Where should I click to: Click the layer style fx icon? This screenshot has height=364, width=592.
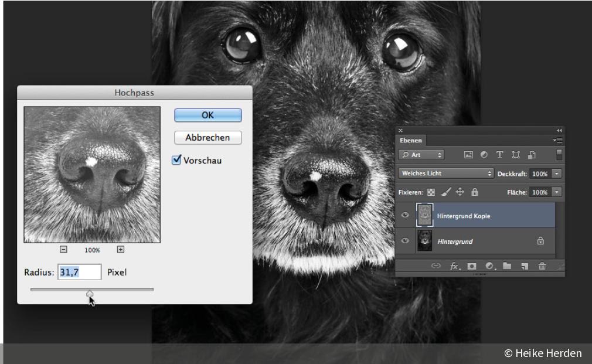click(454, 266)
